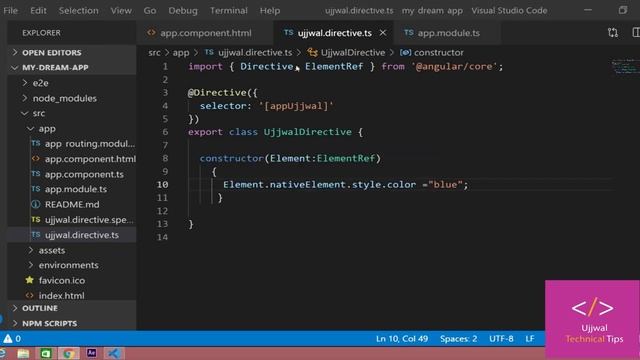
Task: Click '[appUjjwal]' selector text
Action: coord(296,106)
